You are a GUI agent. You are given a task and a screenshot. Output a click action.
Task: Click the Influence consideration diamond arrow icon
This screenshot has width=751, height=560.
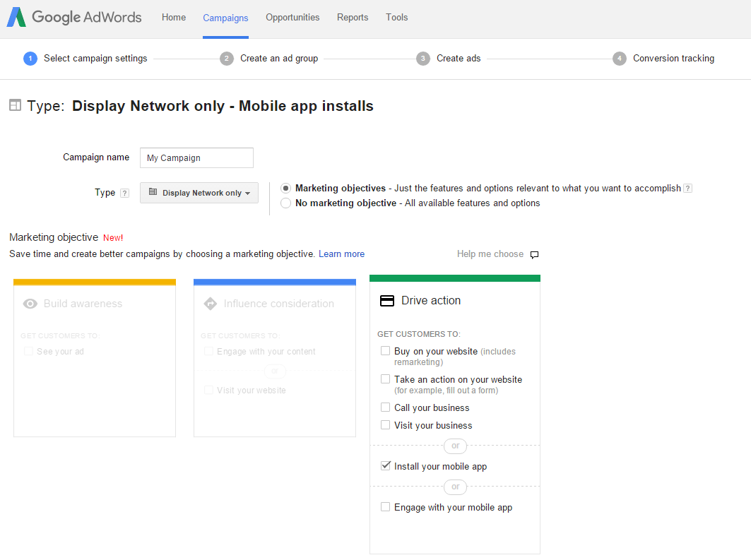(211, 304)
